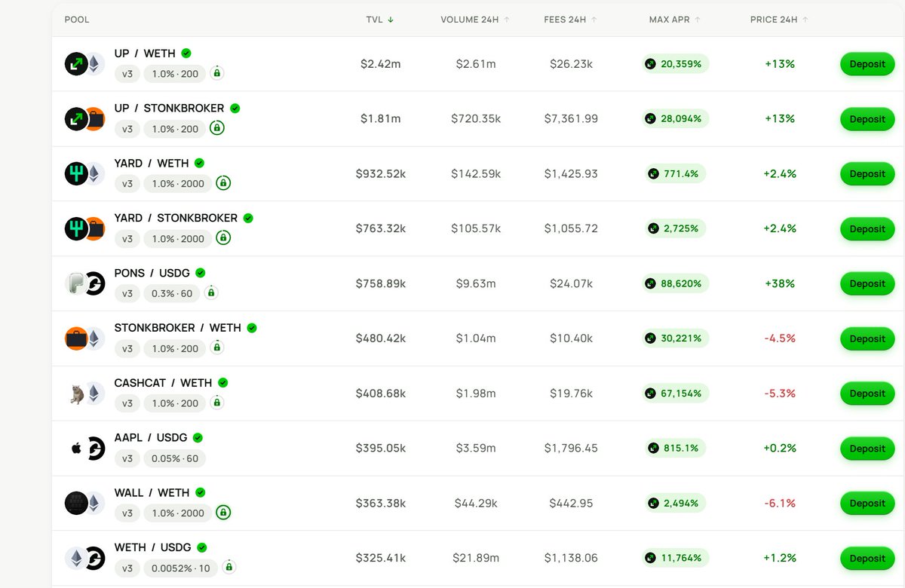Viewport: 905px width, 588px height.
Task: Open the STONKBROKER / WETH pool name
Action: pos(178,328)
